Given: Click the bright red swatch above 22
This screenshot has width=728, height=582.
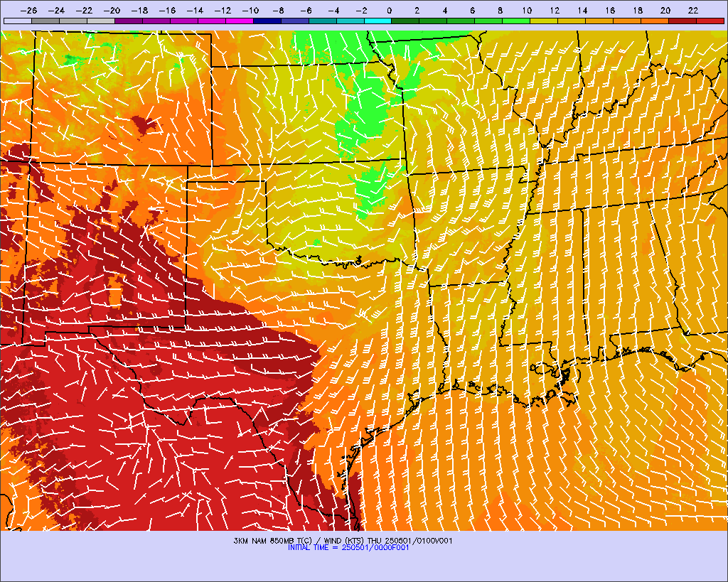Looking at the screenshot, I should coord(710,21).
